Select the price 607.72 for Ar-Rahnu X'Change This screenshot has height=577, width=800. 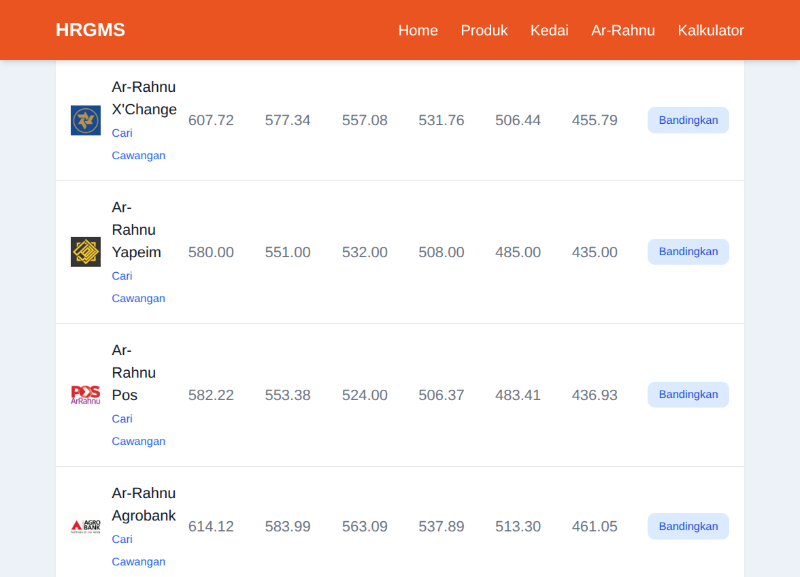click(x=211, y=120)
